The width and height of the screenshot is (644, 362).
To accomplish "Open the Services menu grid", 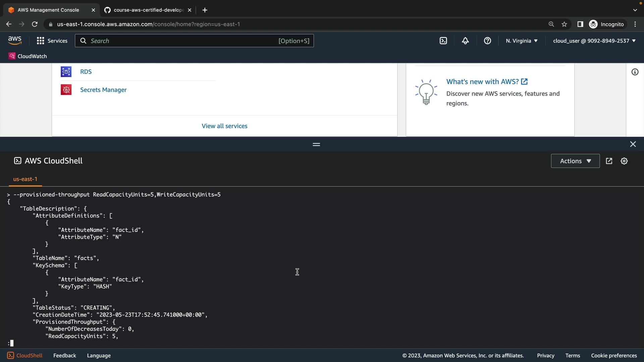I will pyautogui.click(x=52, y=41).
